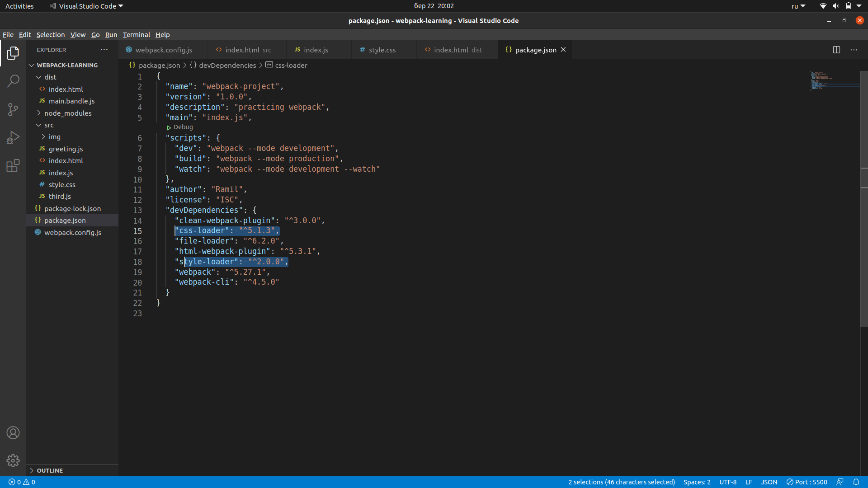Open the Selection menu
This screenshot has width=868, height=488.
[51, 35]
